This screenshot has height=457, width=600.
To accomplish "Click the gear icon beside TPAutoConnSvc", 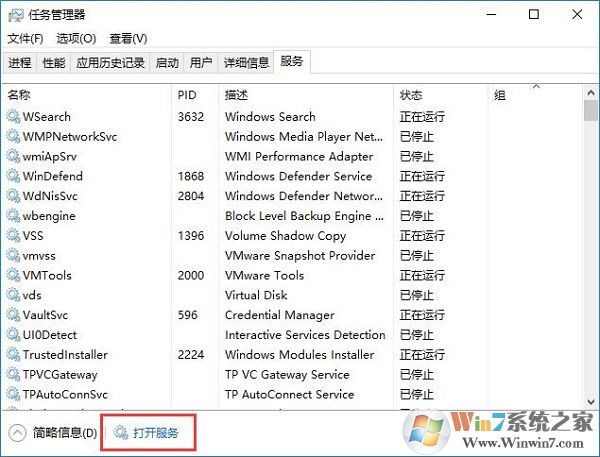I will point(13,394).
